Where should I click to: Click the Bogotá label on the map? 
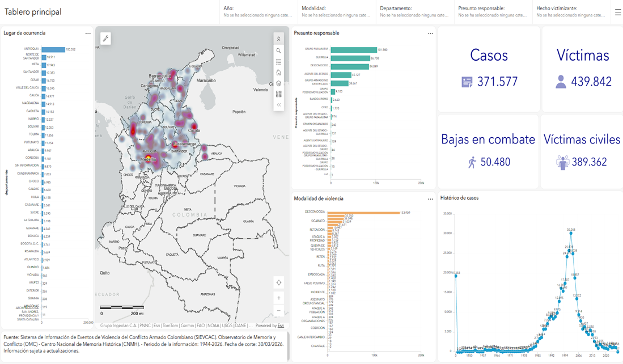171,188
